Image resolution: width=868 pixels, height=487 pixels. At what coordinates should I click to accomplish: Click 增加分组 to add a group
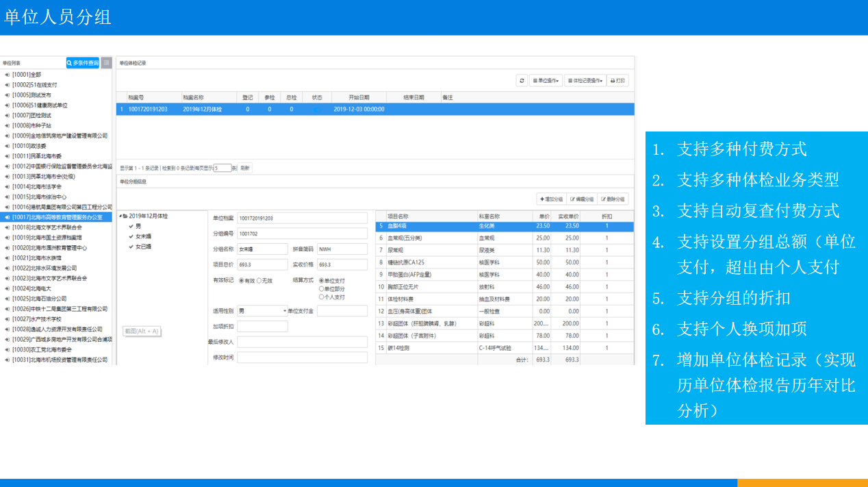pyautogui.click(x=551, y=199)
